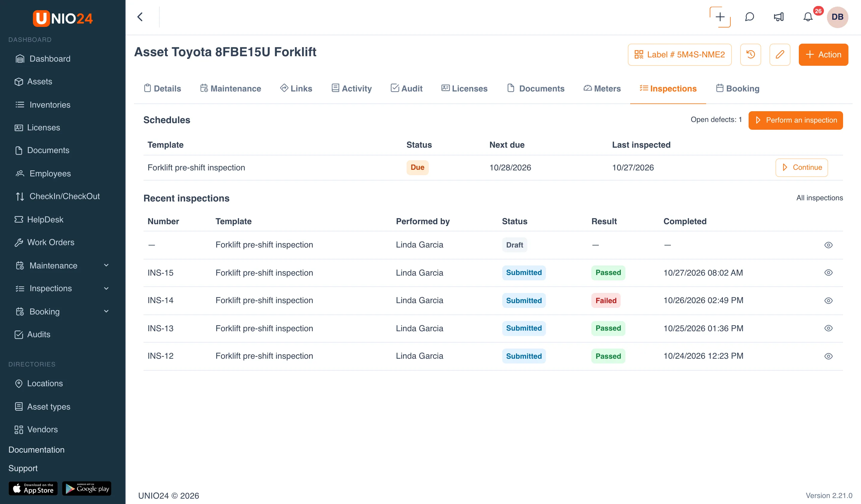The image size is (861, 504).
Task: Open Audits in the sidebar
Action: point(33,334)
